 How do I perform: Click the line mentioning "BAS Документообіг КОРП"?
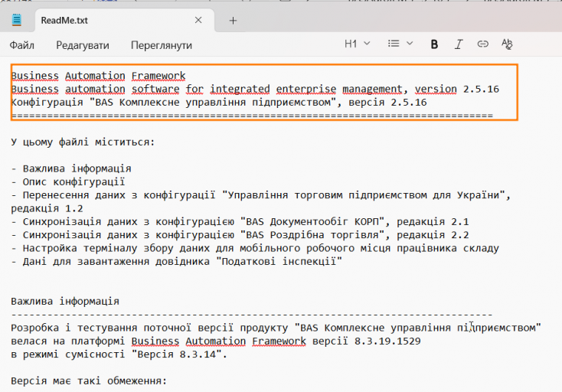coord(240,222)
